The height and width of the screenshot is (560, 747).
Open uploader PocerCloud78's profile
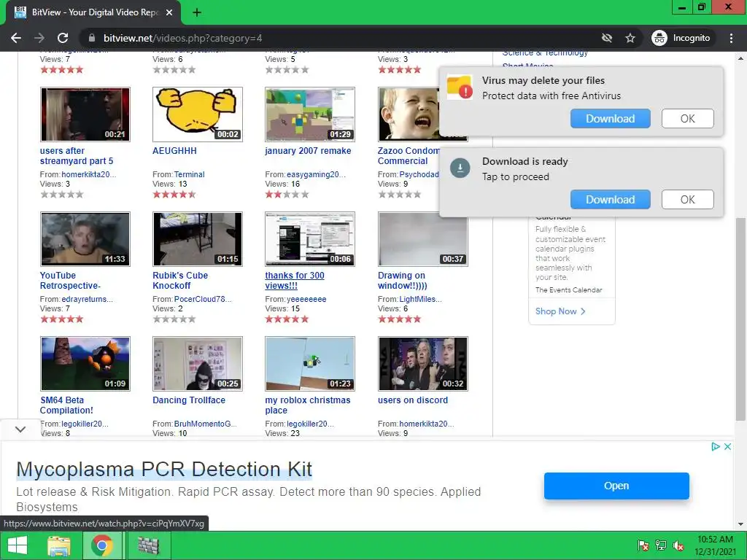pyautogui.click(x=203, y=299)
